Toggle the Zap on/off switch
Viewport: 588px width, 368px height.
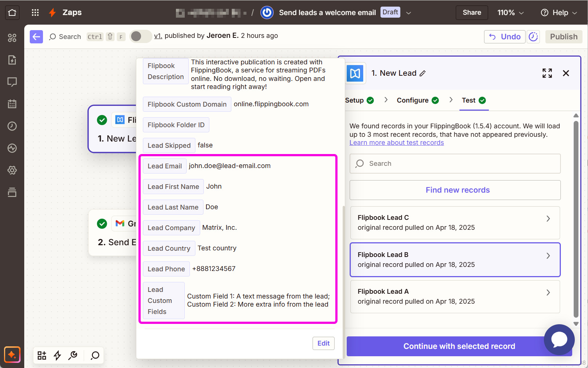pos(141,36)
